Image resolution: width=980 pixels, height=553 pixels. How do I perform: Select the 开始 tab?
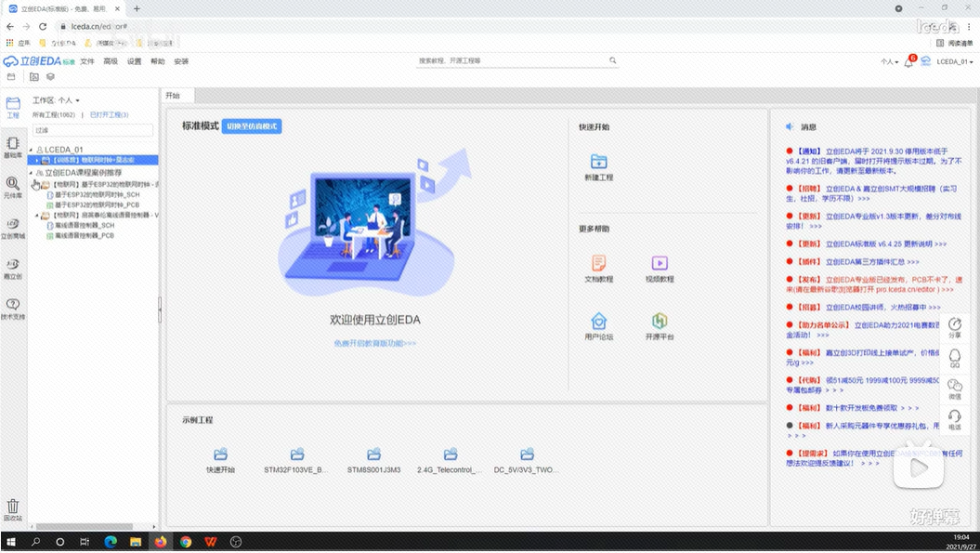click(x=177, y=96)
